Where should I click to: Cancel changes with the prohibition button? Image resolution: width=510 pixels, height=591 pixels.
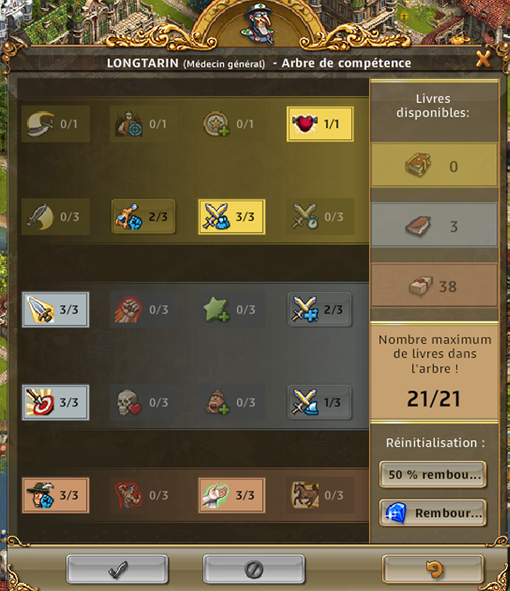(254, 569)
